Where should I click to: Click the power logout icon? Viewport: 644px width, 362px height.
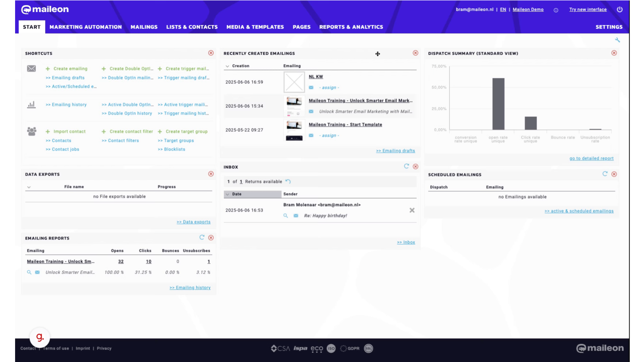coord(620,9)
